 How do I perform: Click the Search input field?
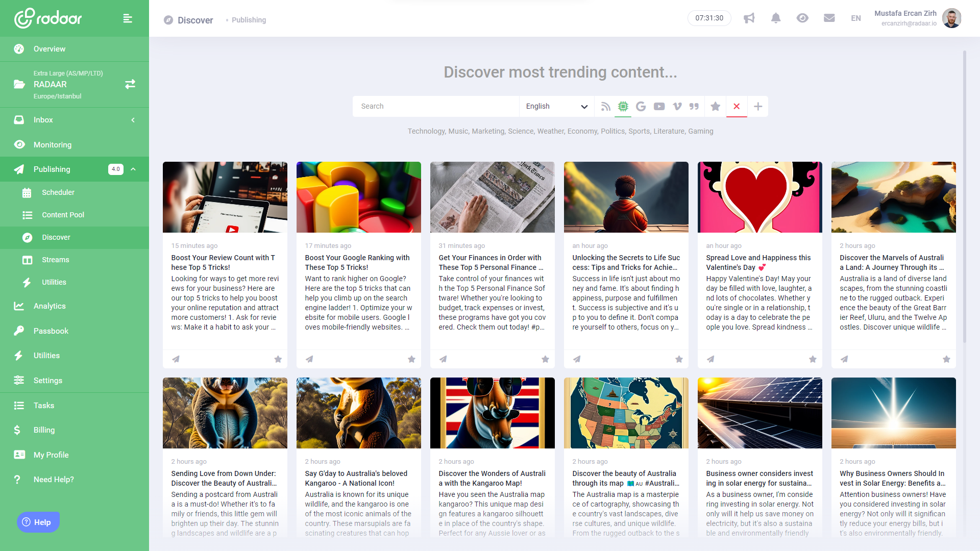435,107
